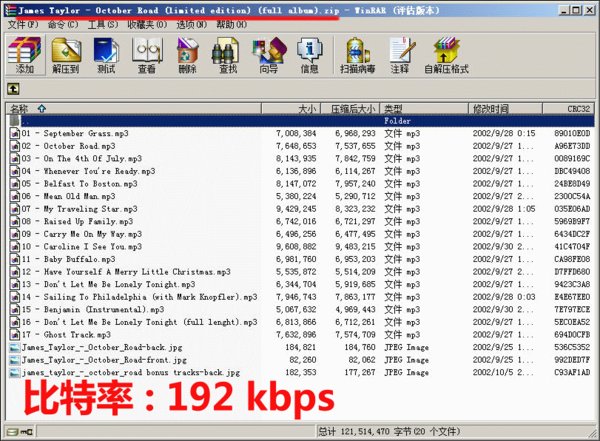The width and height of the screenshot is (600, 441).
Task: Sort by the Name (名称) column header
Action: 134,109
